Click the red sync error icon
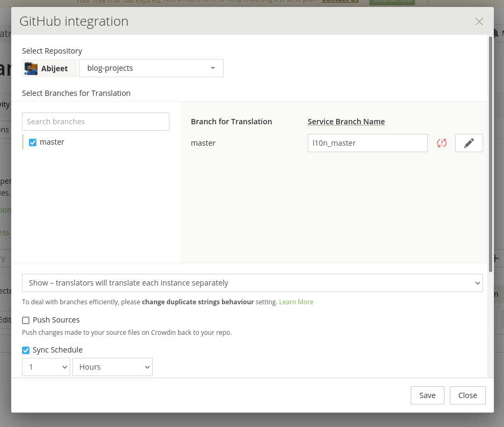 [x=442, y=143]
